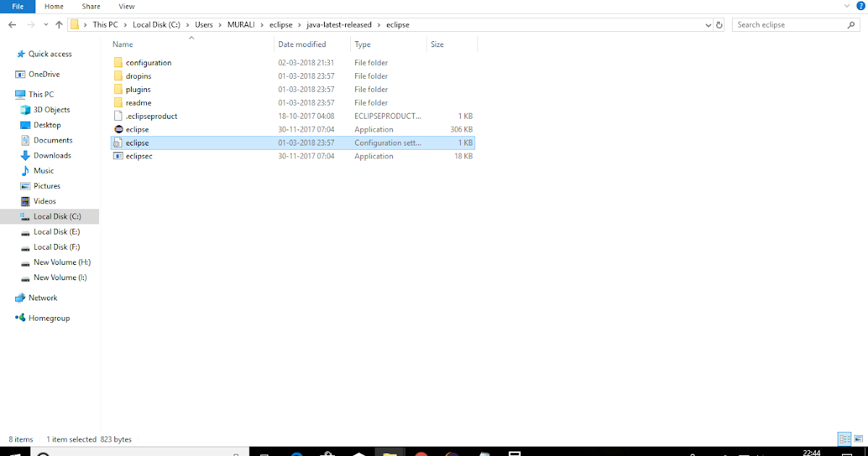Go to java-latest-released in the breadcrumb
Image resolution: width=868 pixels, height=456 pixels.
(x=340, y=25)
